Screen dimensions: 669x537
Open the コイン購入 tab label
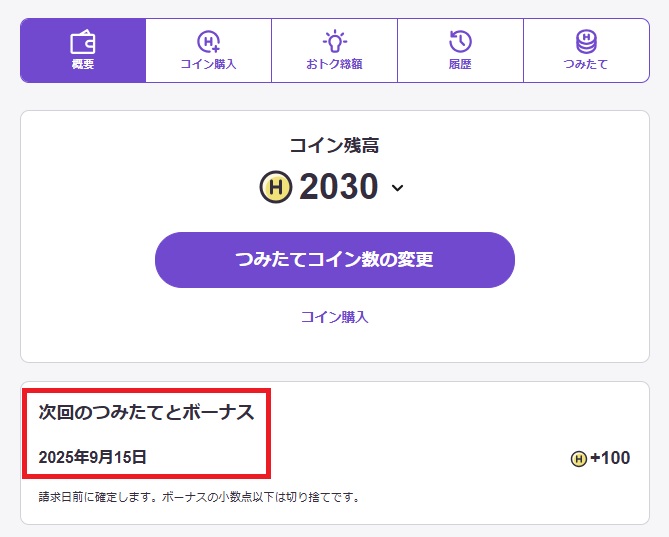(x=208, y=65)
